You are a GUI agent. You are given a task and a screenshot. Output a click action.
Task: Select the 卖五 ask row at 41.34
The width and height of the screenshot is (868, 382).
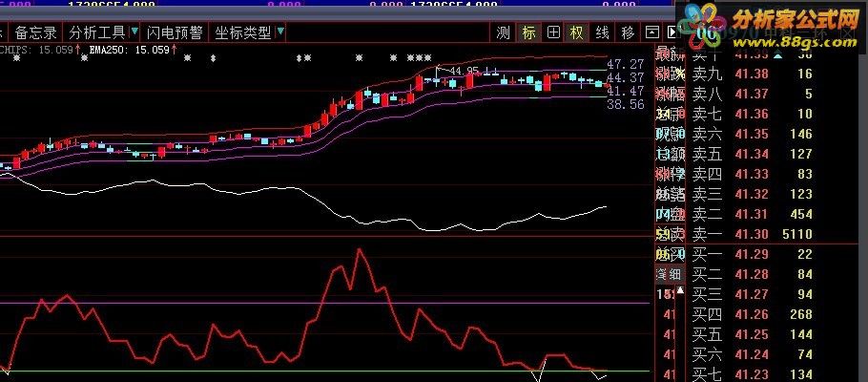click(x=753, y=154)
